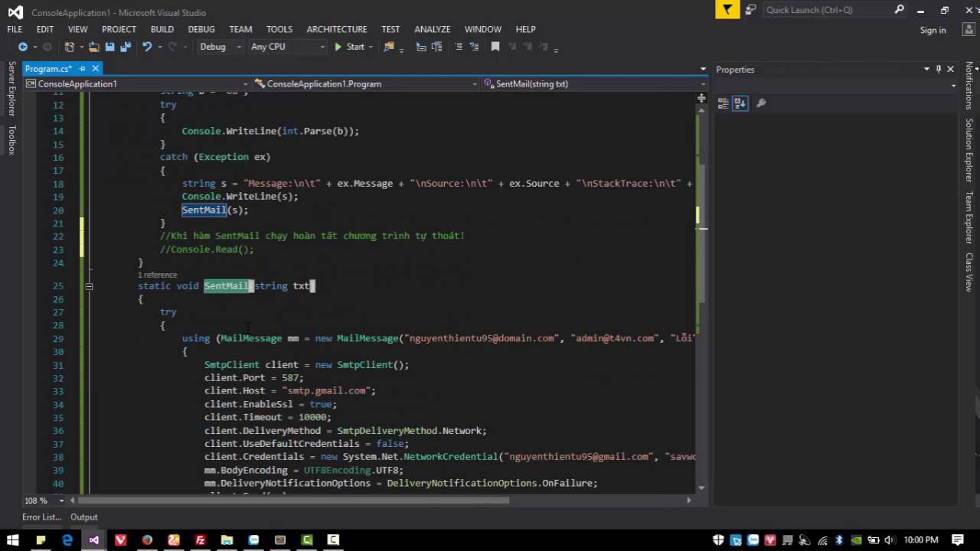
Task: Undo the last edit with the Undo arrow
Action: [x=146, y=47]
